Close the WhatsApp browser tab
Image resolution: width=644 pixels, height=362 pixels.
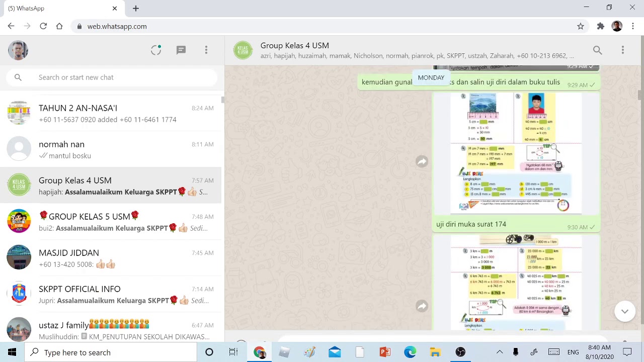click(115, 8)
